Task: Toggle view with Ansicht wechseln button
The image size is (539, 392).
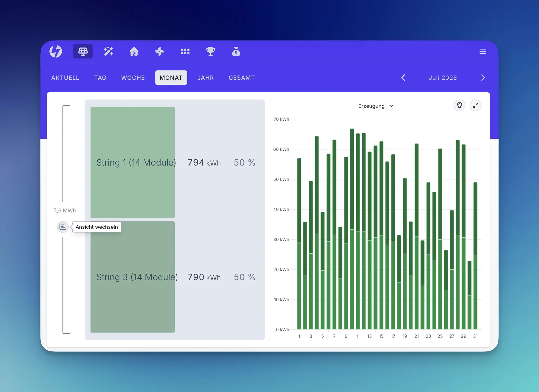Action: [x=63, y=227]
